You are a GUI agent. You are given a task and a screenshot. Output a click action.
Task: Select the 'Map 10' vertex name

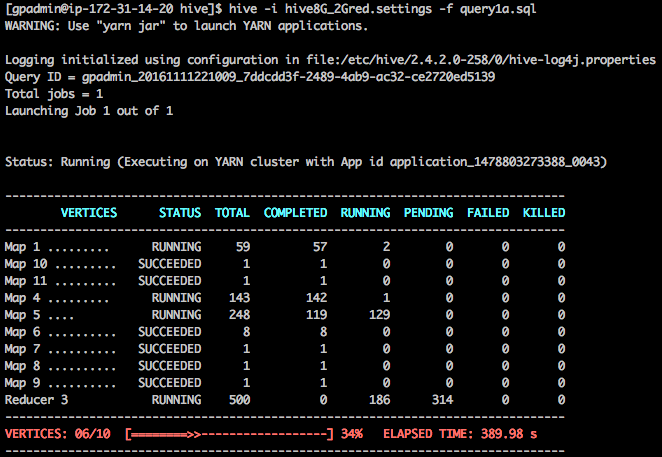(x=26, y=264)
